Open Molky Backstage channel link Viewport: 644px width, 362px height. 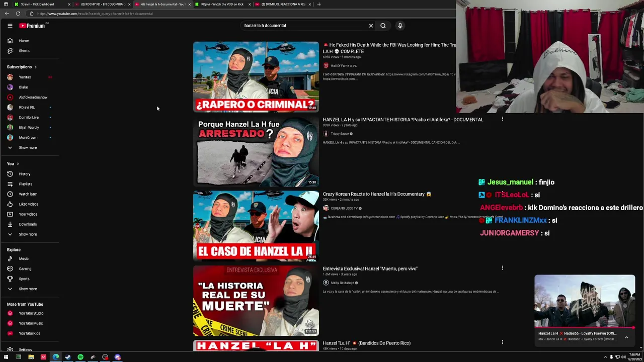pos(342,283)
